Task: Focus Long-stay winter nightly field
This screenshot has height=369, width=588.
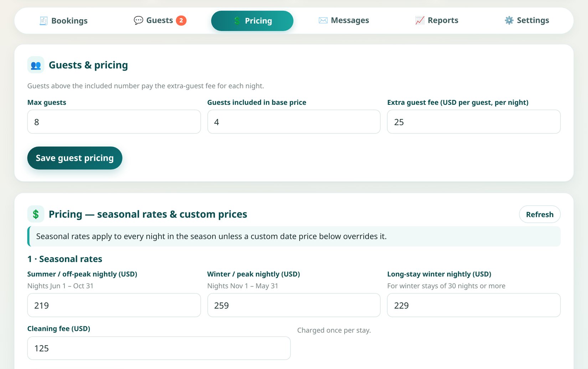Action: [474, 305]
